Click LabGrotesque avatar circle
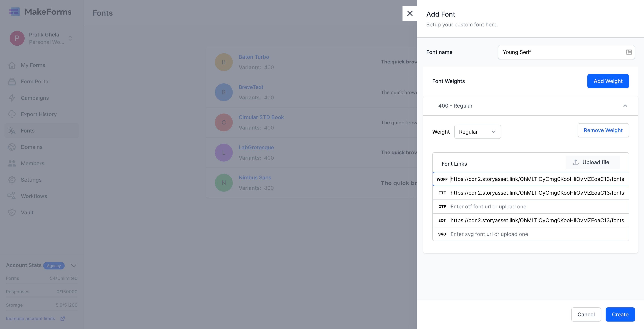The height and width of the screenshot is (329, 644). (224, 153)
